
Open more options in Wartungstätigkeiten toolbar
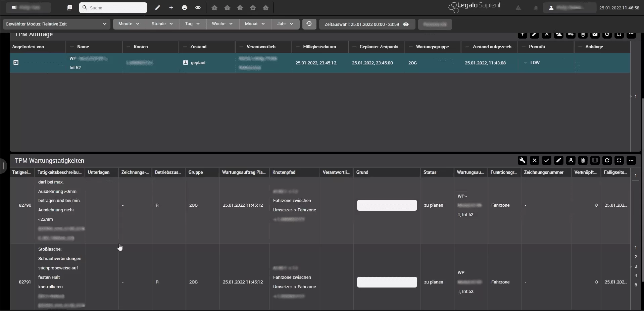tap(631, 160)
